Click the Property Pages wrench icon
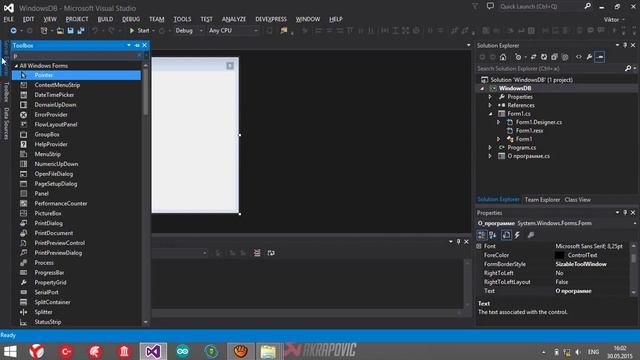This screenshot has width=640, height=360. coord(531,235)
